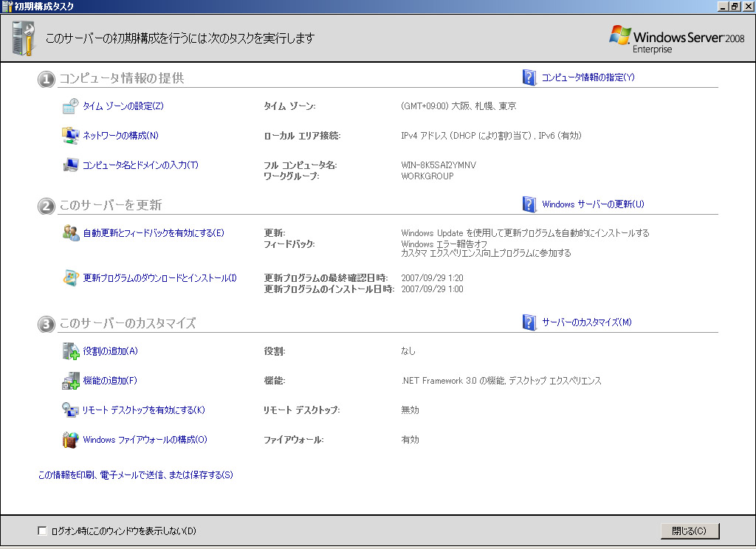Viewport: 756px width, 549px height.
Task: Click the help book icon beside コンピュータ情報の指定
Action: coord(529,77)
